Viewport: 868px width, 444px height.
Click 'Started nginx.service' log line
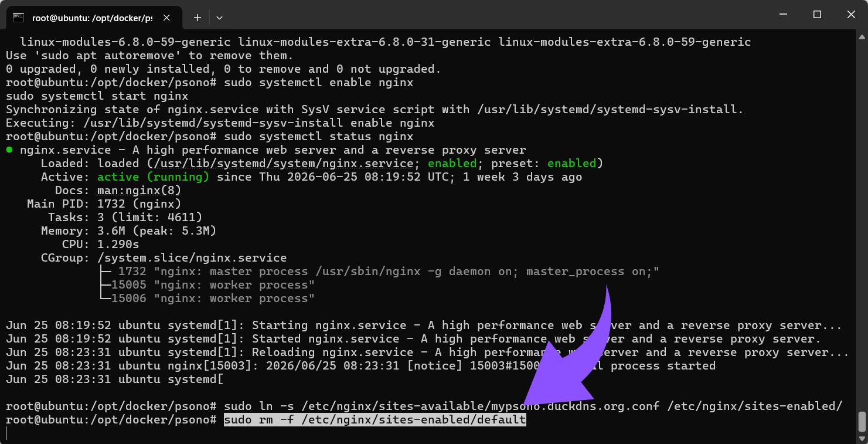pos(413,339)
